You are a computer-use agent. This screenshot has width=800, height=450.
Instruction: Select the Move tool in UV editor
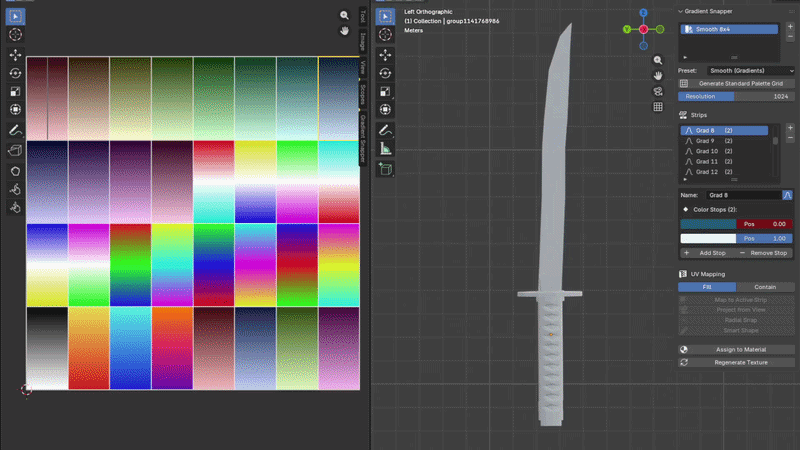15,55
